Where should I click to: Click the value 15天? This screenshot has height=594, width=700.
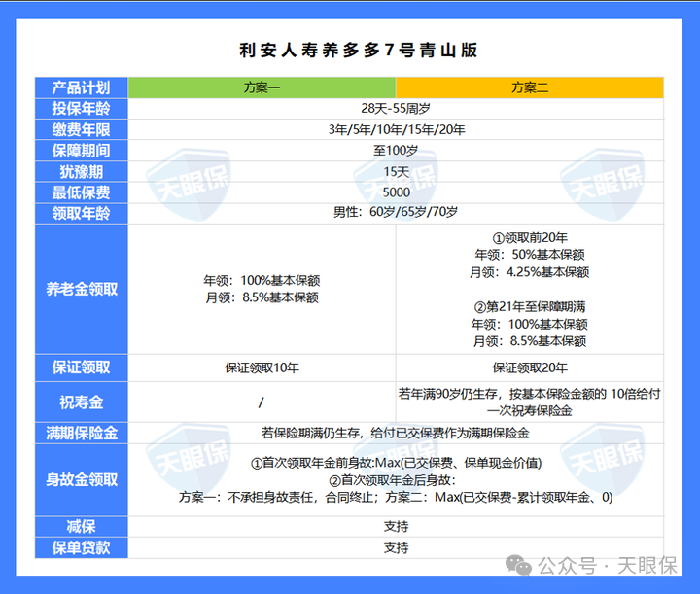(x=397, y=171)
